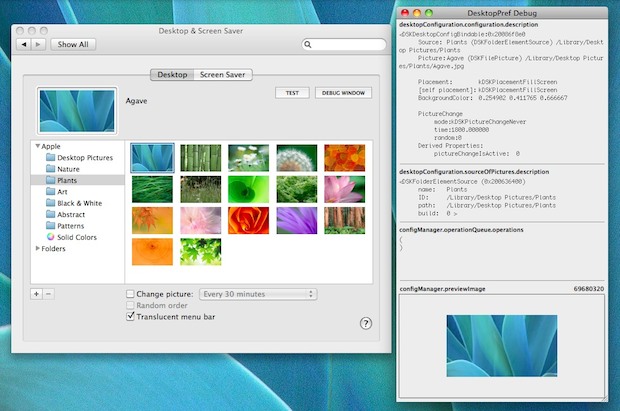Choose the orange maple leaf wallpaper thumbnail
Image resolution: width=620 pixels, height=411 pixels.
point(152,220)
